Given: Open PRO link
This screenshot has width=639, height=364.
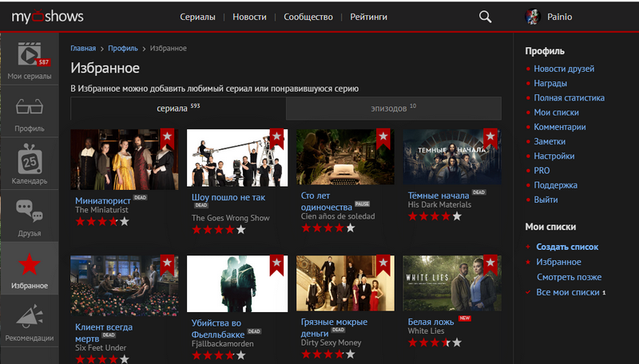Looking at the screenshot, I should click(x=542, y=171).
